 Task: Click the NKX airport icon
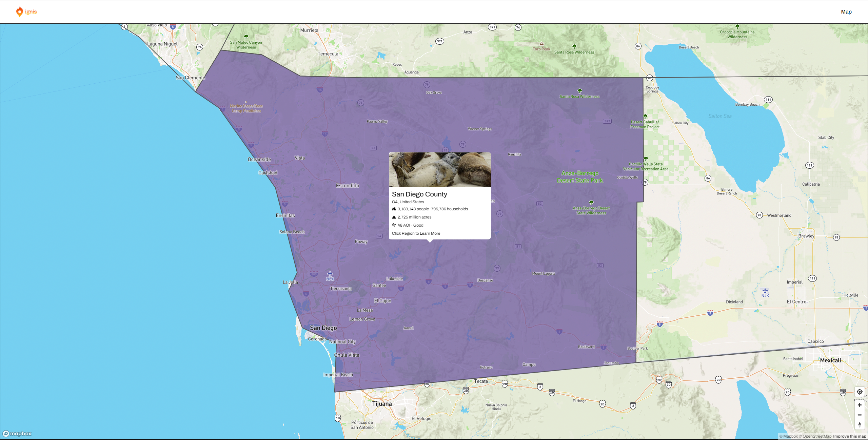coord(330,274)
